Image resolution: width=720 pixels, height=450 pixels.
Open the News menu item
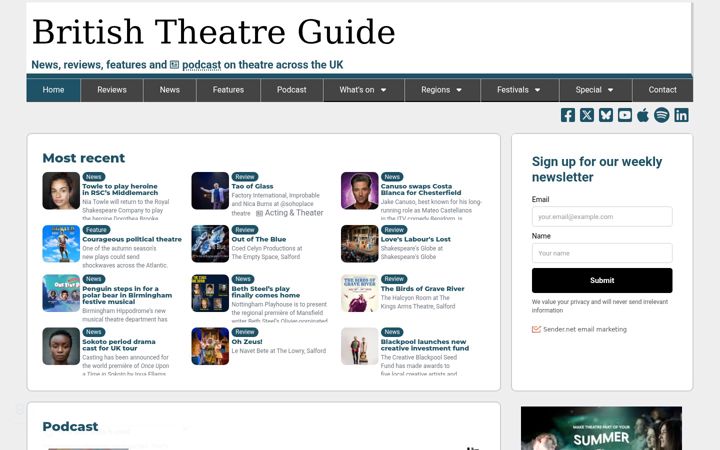169,90
